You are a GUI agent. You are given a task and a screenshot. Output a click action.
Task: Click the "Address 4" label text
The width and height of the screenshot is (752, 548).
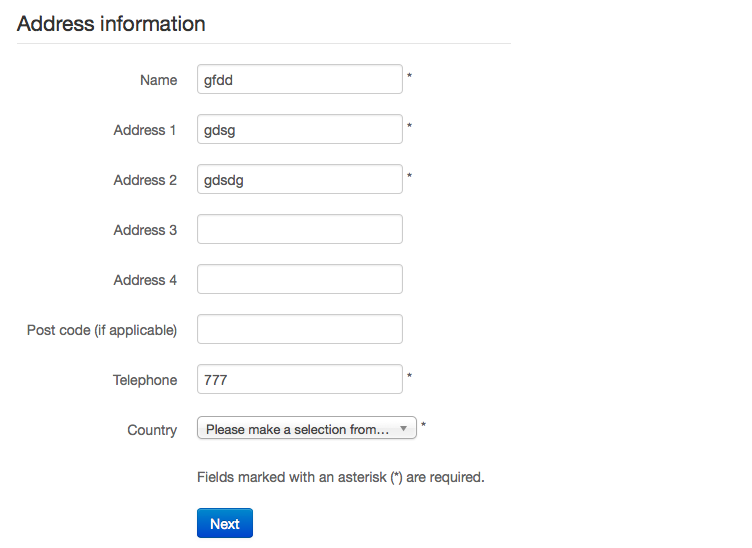[x=145, y=280]
